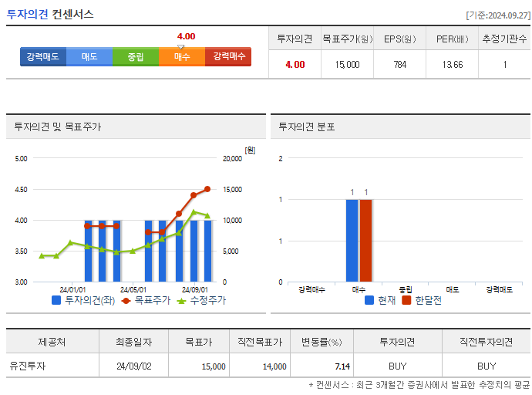Click the blue 현재 legend square
Image resolution: width=532 pixels, height=395 pixels.
click(x=369, y=300)
